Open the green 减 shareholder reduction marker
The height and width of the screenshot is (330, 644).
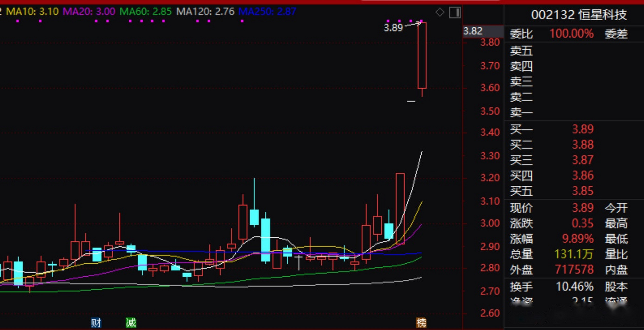coord(131,323)
